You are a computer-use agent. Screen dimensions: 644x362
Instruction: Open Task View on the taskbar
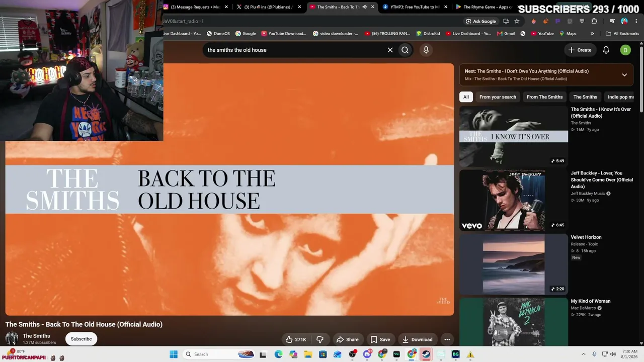(263, 354)
